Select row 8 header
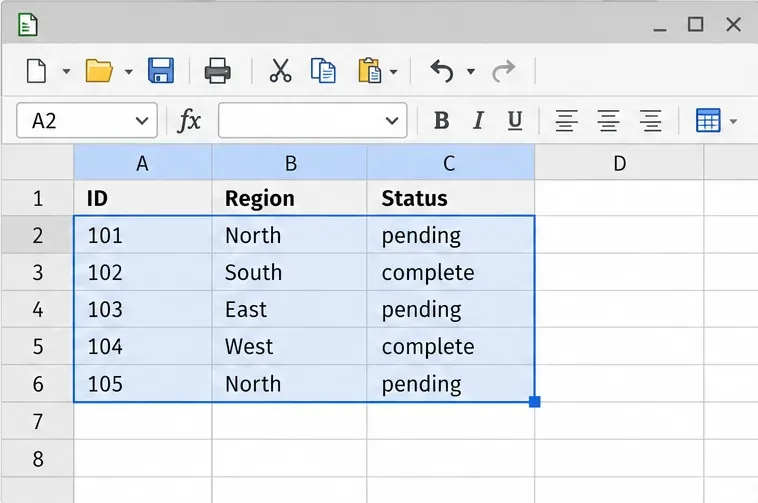The width and height of the screenshot is (758, 503). pyautogui.click(x=38, y=458)
